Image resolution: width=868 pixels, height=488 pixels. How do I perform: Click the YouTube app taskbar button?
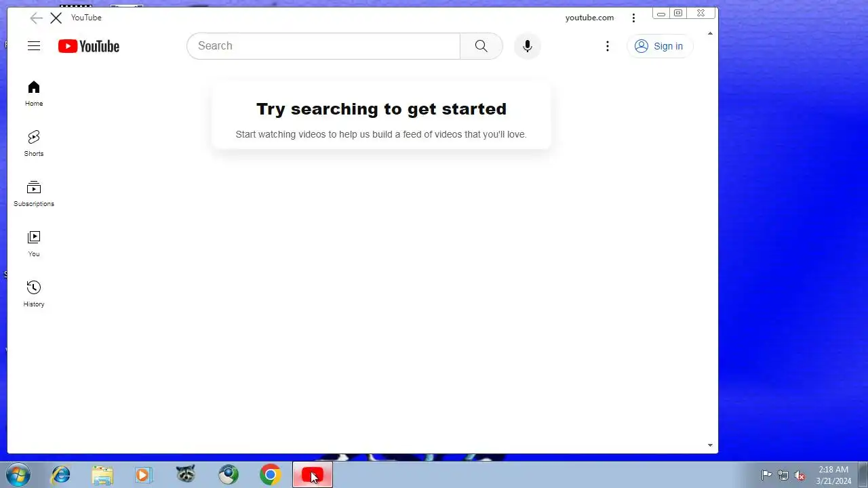(x=313, y=475)
